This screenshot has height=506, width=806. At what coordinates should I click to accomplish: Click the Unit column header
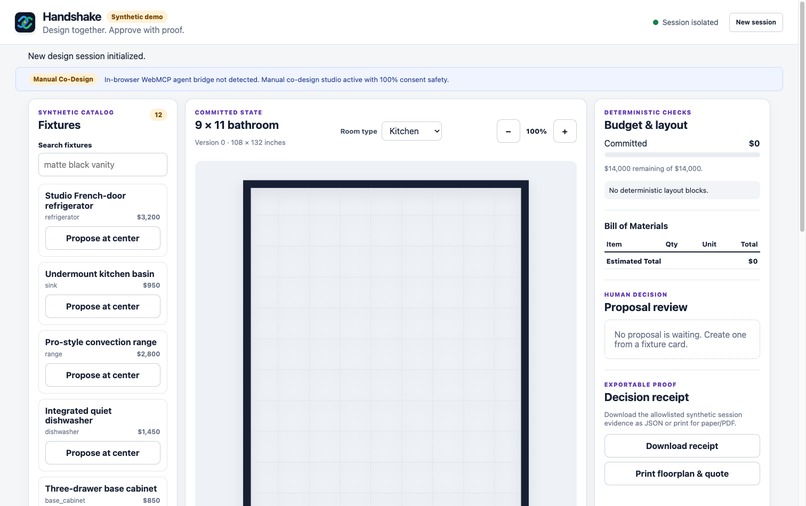tap(709, 244)
